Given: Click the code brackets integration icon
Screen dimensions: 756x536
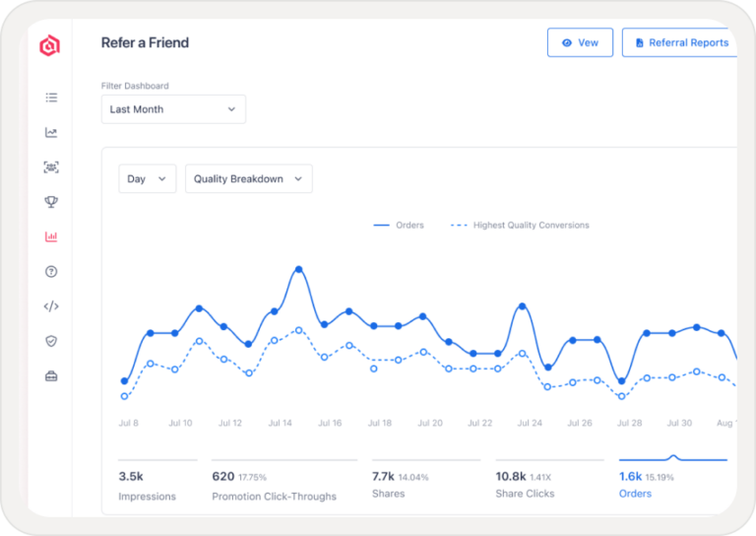Looking at the screenshot, I should (x=51, y=306).
